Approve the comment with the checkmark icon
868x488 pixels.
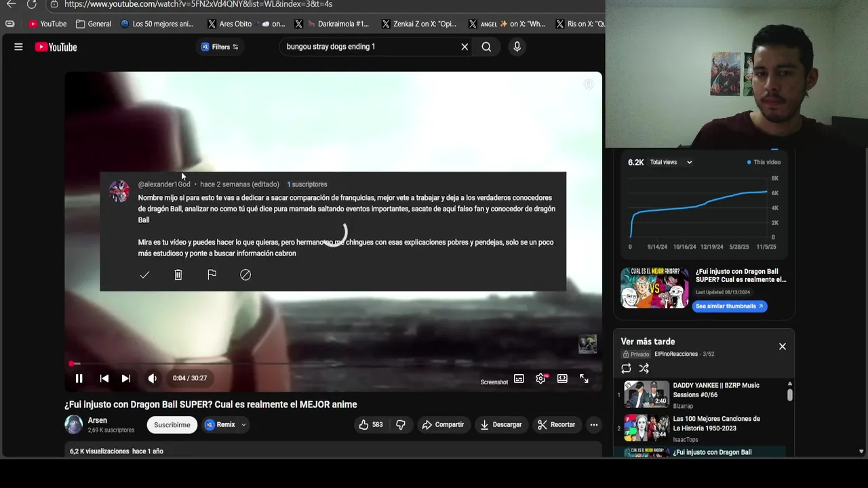coord(144,274)
